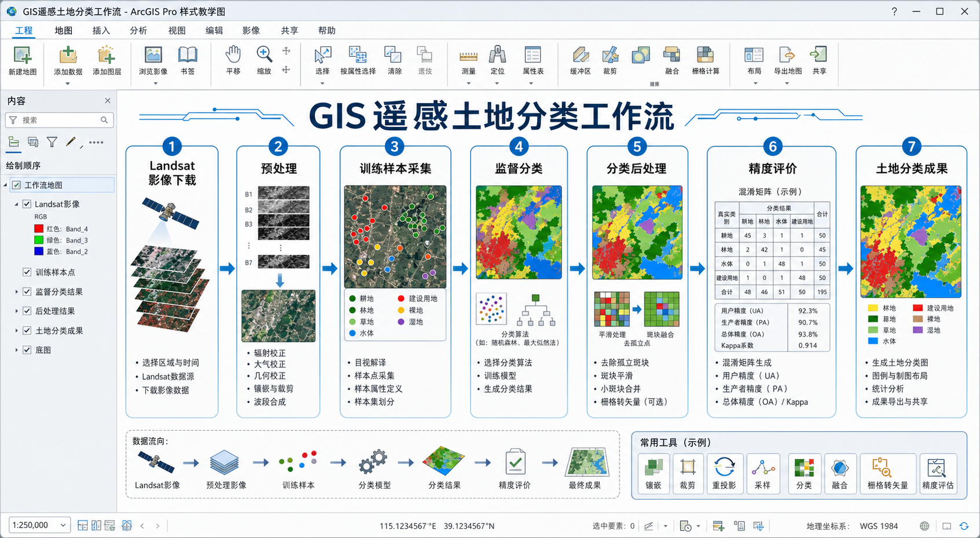Open 浏览影像 browse imagery tool
The image size is (980, 538).
pos(153,55)
